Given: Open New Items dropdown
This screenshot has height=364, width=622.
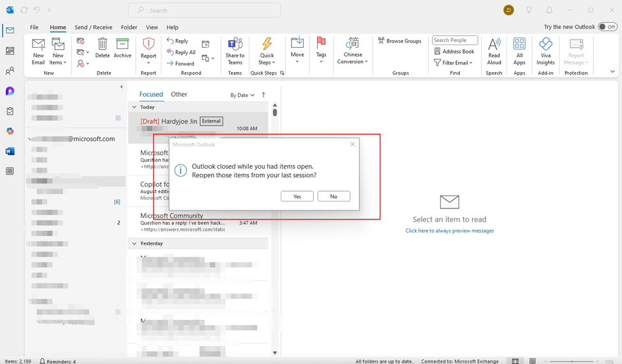Looking at the screenshot, I should [58, 52].
